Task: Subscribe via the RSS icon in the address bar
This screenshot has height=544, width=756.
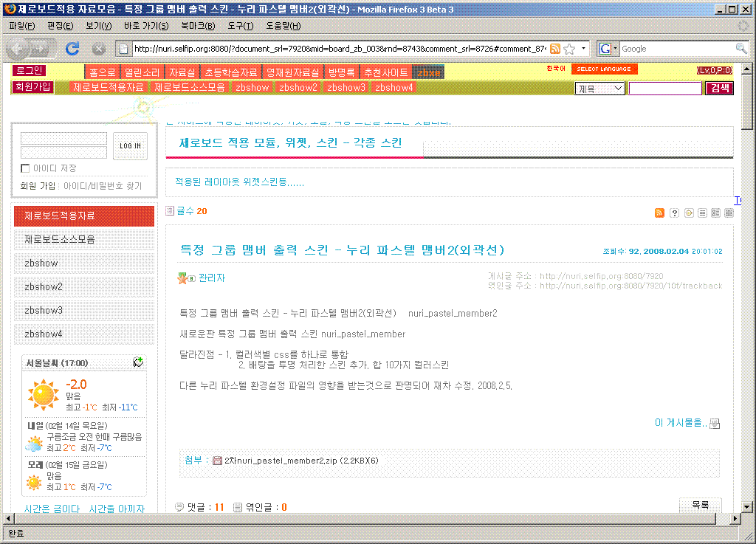Action: (x=555, y=49)
